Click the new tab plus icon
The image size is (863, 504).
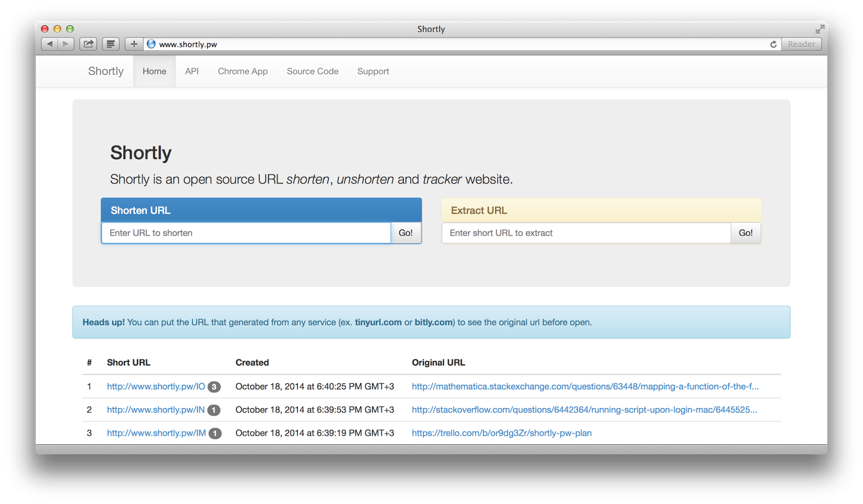134,44
